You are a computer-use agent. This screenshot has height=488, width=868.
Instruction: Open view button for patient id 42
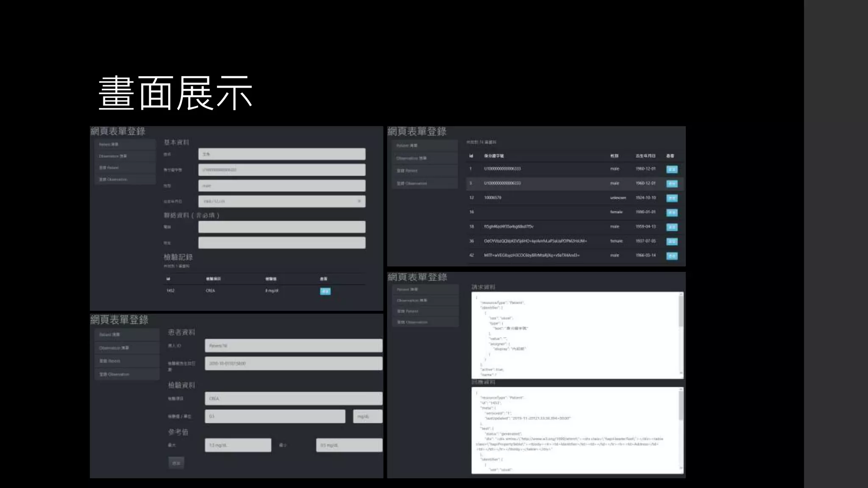pos(672,256)
